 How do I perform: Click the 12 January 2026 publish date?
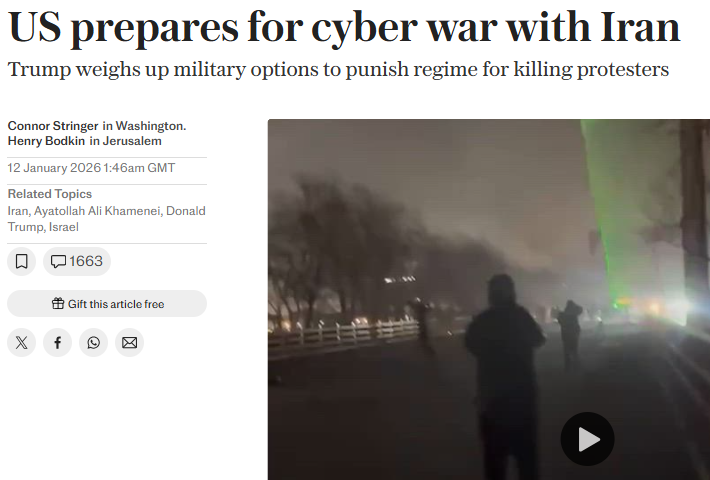54,168
